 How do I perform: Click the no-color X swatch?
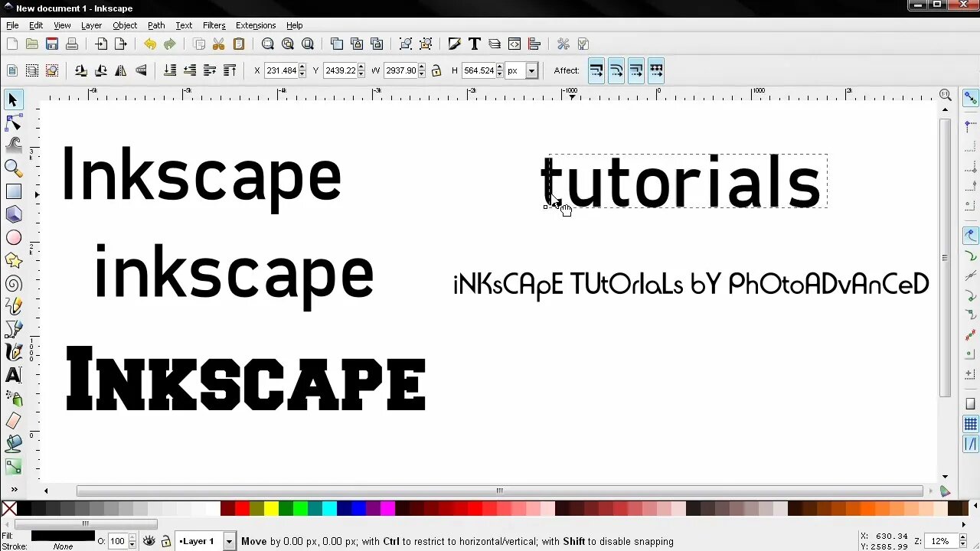pos(9,509)
